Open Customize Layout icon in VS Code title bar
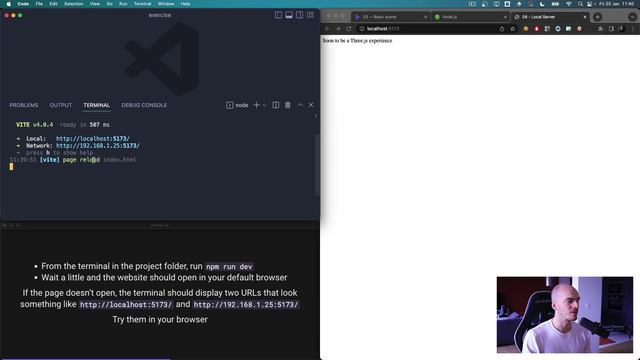This screenshot has height=360, width=640. tap(310, 15)
